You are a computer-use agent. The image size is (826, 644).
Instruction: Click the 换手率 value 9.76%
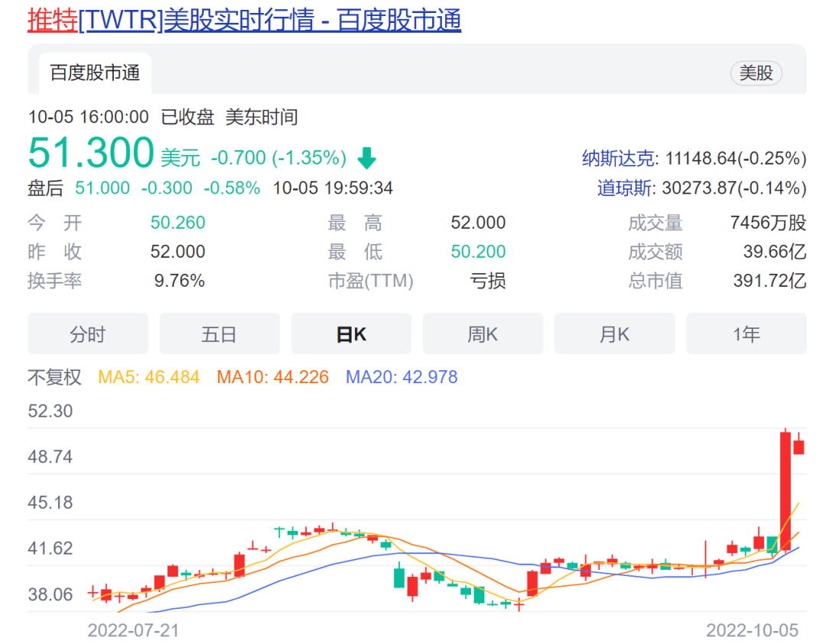click(x=179, y=281)
